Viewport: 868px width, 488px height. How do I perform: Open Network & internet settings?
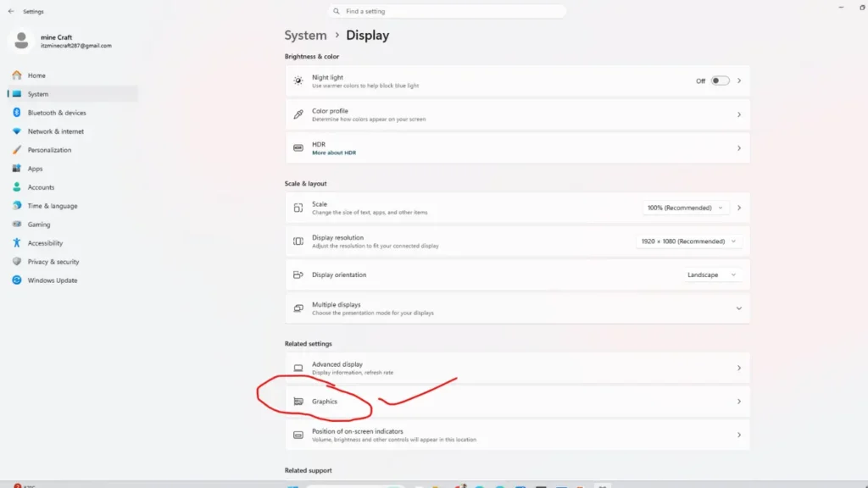[x=57, y=130]
